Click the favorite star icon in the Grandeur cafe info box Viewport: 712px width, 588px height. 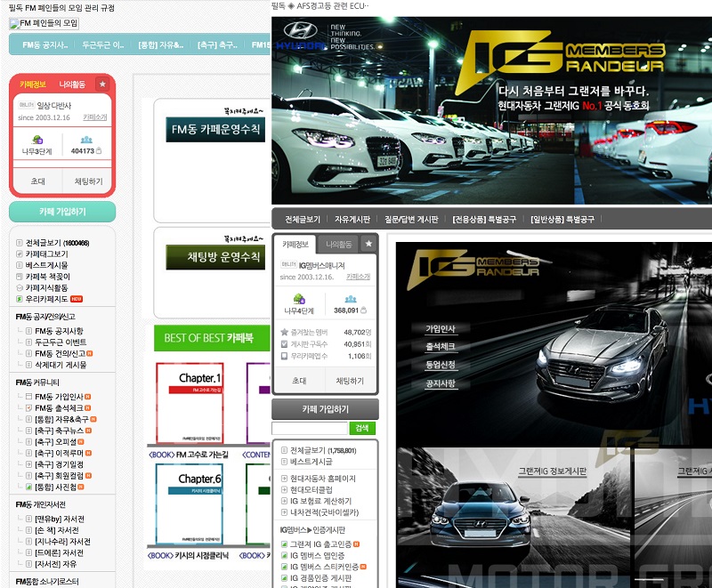[x=368, y=244]
